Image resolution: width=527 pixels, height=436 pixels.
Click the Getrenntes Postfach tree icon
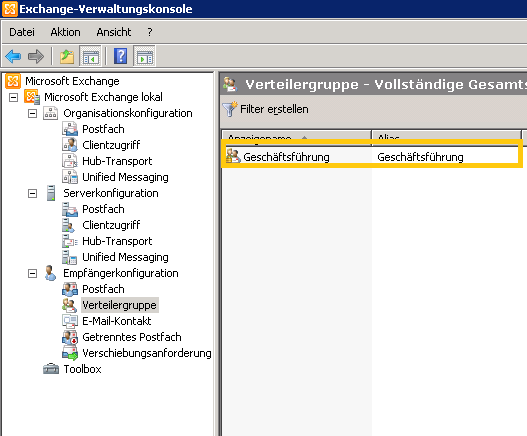click(70, 337)
